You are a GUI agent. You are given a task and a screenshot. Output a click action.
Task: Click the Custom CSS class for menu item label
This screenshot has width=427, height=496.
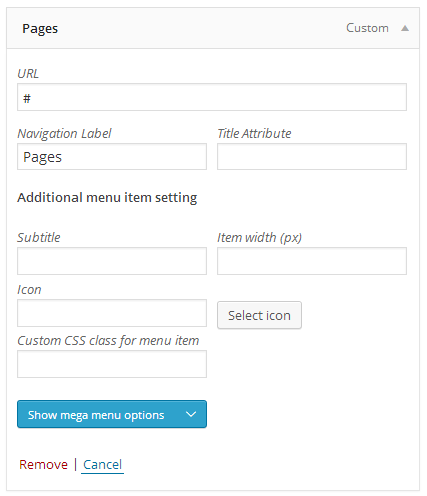coord(108,341)
